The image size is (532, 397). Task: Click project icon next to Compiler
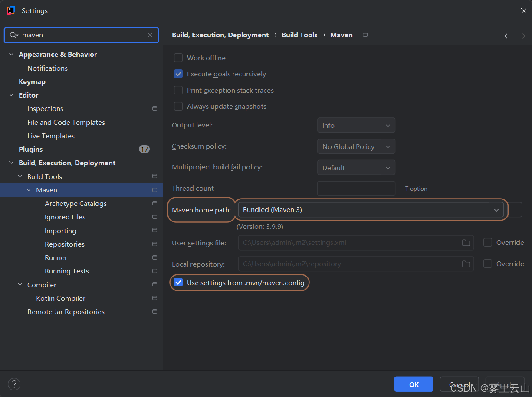[x=154, y=285]
